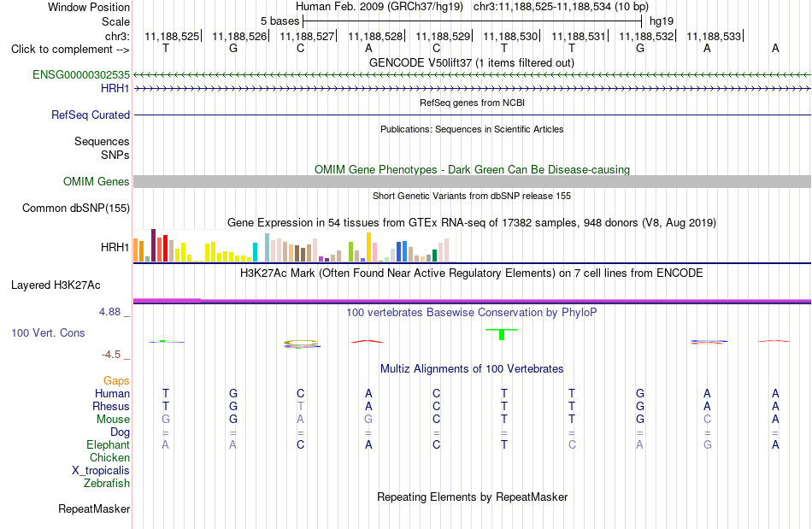Click the Zebrafish alignment row label
The width and height of the screenshot is (812, 529).
click(x=107, y=483)
